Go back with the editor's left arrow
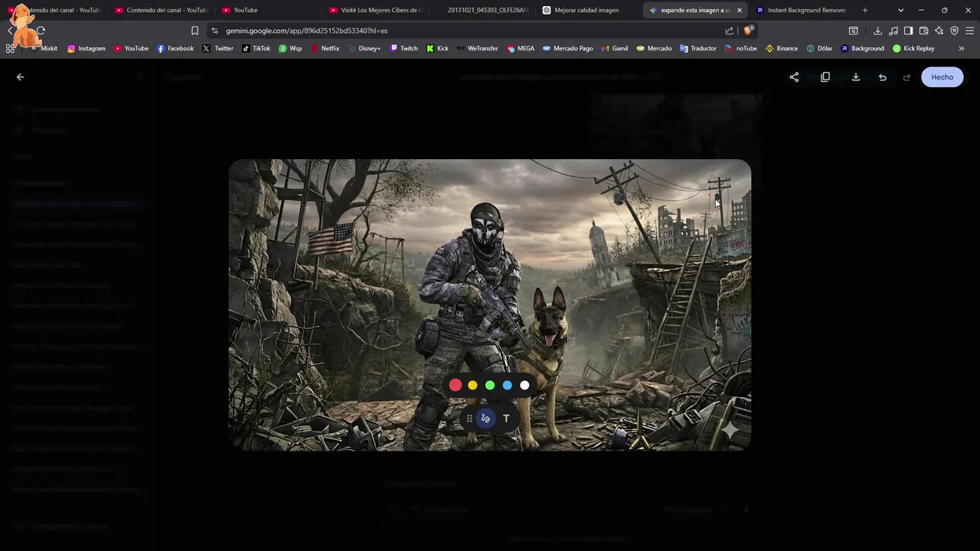Screen dimensions: 980x551 [21, 77]
